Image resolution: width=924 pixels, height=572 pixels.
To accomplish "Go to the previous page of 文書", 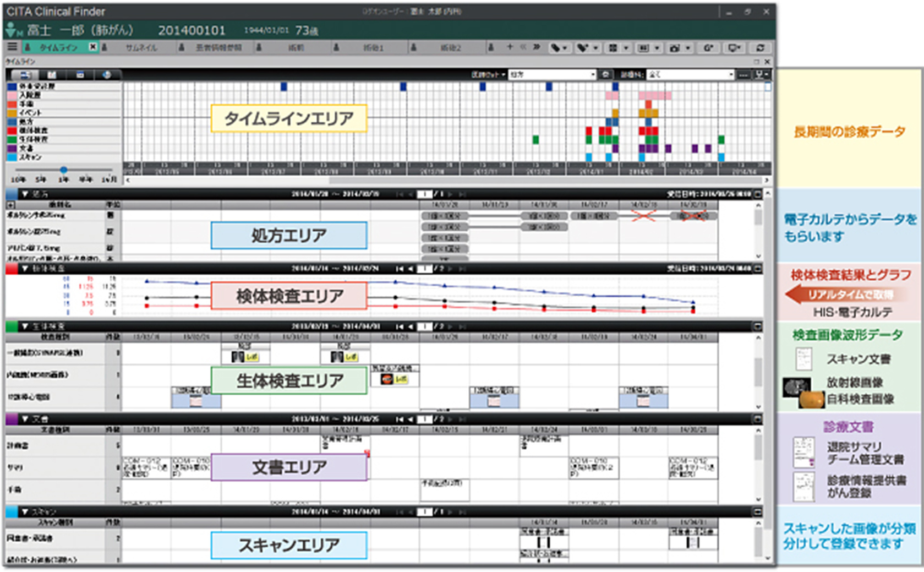I will (410, 419).
